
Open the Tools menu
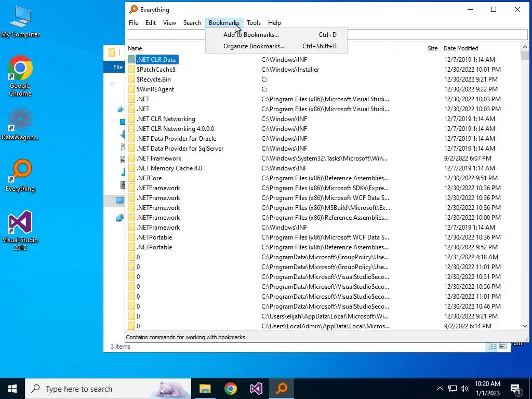coord(254,23)
